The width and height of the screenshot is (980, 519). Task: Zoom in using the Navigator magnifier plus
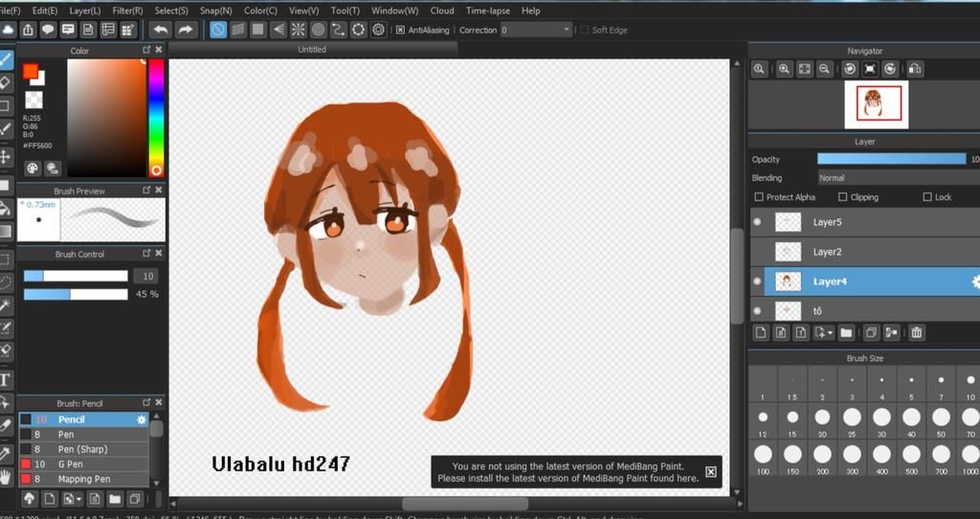(784, 69)
